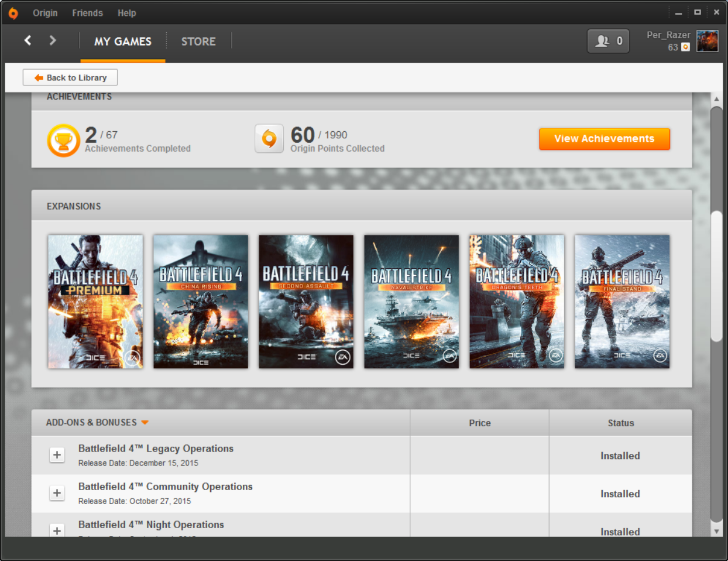Expand the Community Operations row
The image size is (728, 561).
[57, 493]
